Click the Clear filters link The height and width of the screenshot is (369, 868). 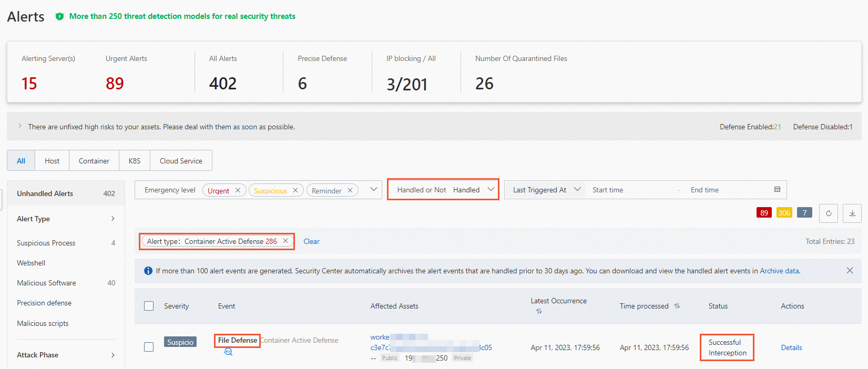pyautogui.click(x=311, y=241)
